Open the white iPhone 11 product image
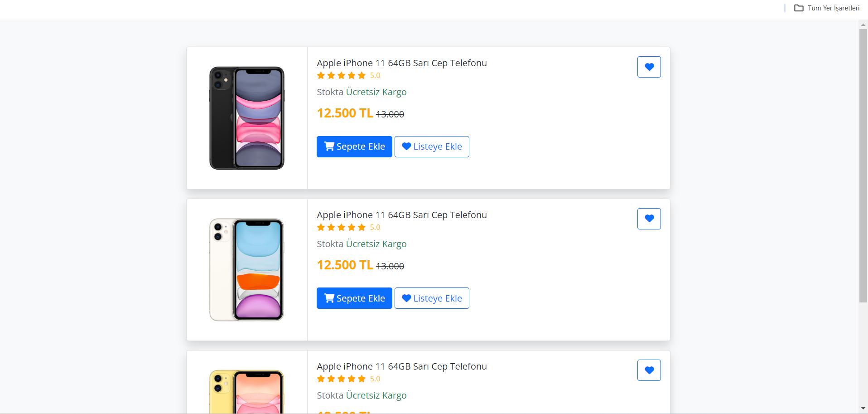 click(x=247, y=270)
